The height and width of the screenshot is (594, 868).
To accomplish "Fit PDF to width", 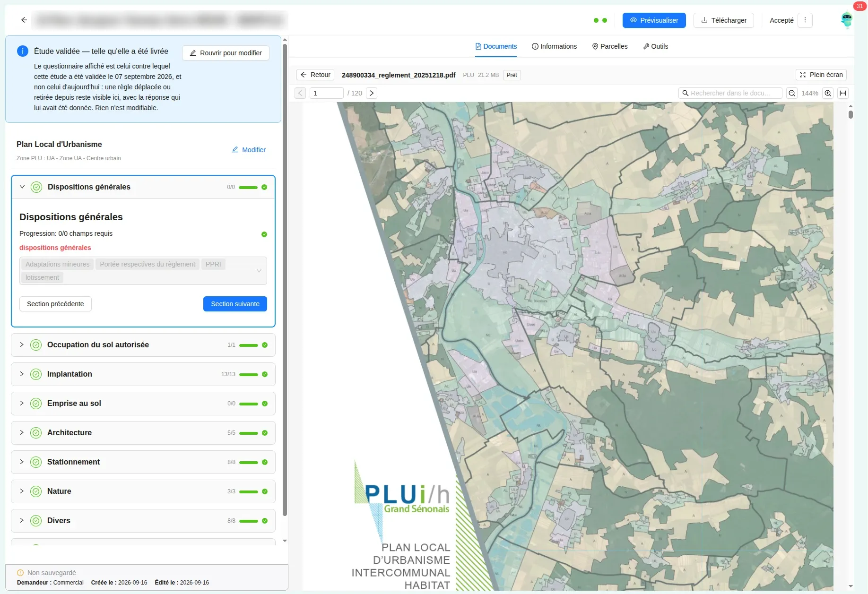I will 843,93.
